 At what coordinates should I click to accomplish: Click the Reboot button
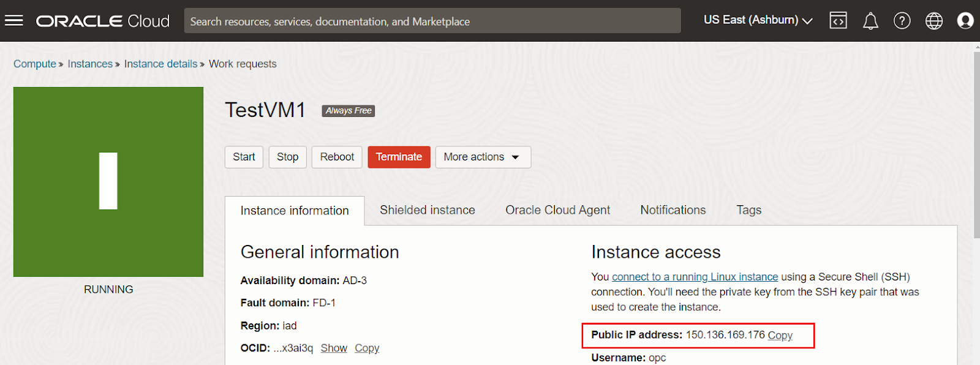pos(337,157)
